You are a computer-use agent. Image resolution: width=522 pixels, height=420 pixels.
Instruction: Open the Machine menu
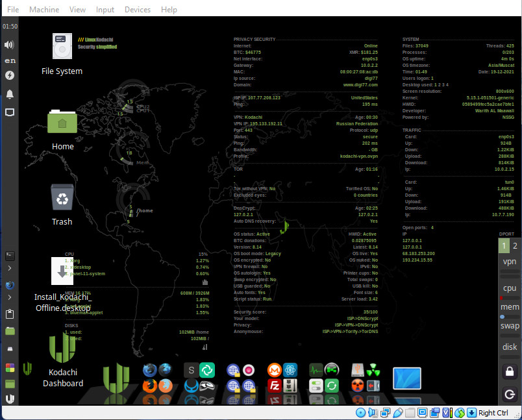click(44, 10)
